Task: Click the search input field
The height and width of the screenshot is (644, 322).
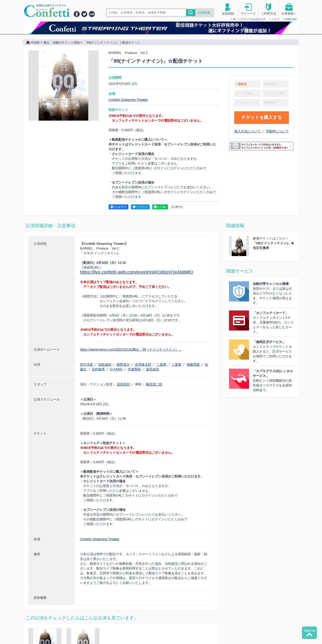Action: [146, 13]
